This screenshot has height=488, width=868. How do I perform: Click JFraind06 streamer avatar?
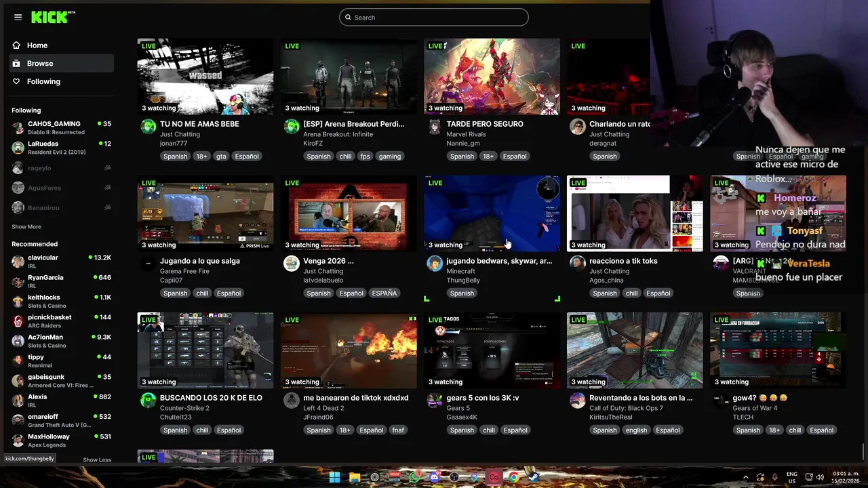292,401
